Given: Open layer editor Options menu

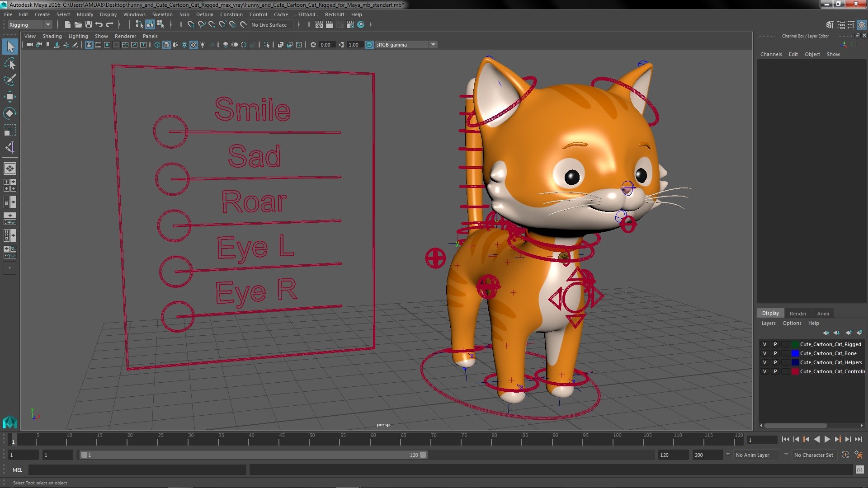Looking at the screenshot, I should (x=792, y=323).
